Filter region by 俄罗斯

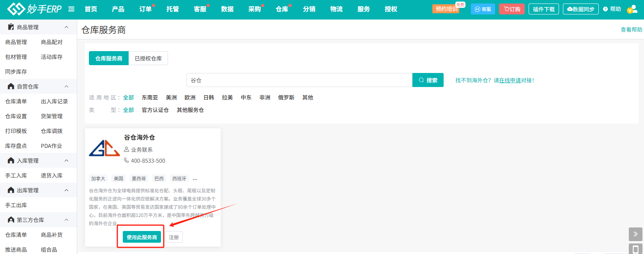click(x=286, y=97)
